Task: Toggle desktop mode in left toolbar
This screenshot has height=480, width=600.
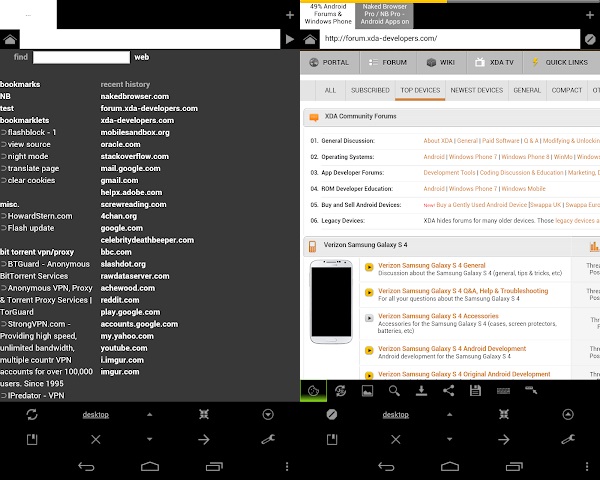Action: tap(96, 415)
